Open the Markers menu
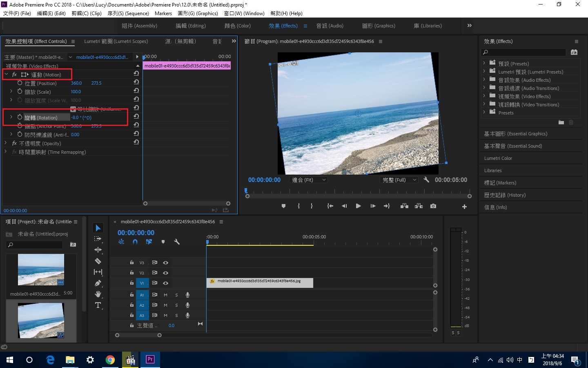Screen dimensions: 588x368 coord(163,13)
